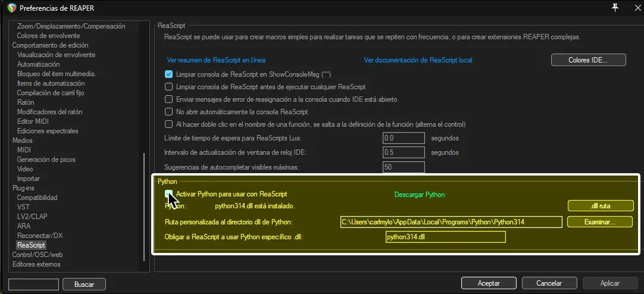
Task: Click the Buscar button
Action: click(x=84, y=284)
